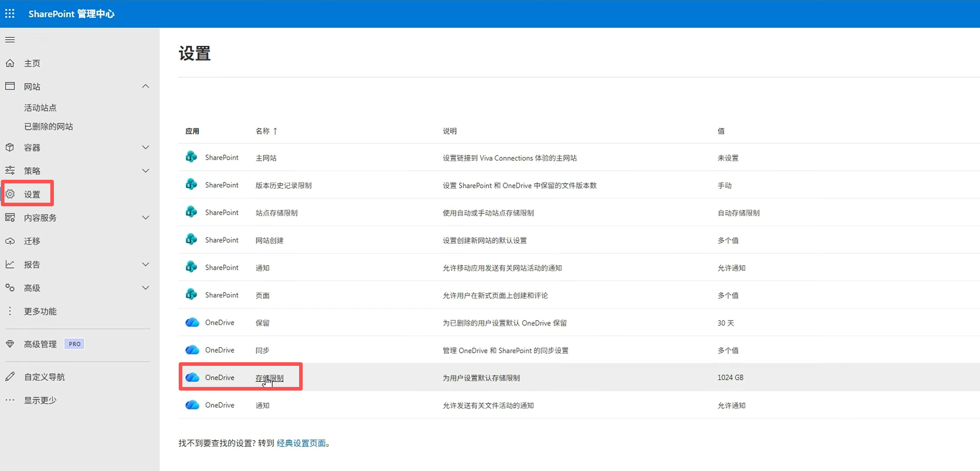This screenshot has height=471, width=980.
Task: Open the 站点存储限制 setting
Action: [x=277, y=213]
